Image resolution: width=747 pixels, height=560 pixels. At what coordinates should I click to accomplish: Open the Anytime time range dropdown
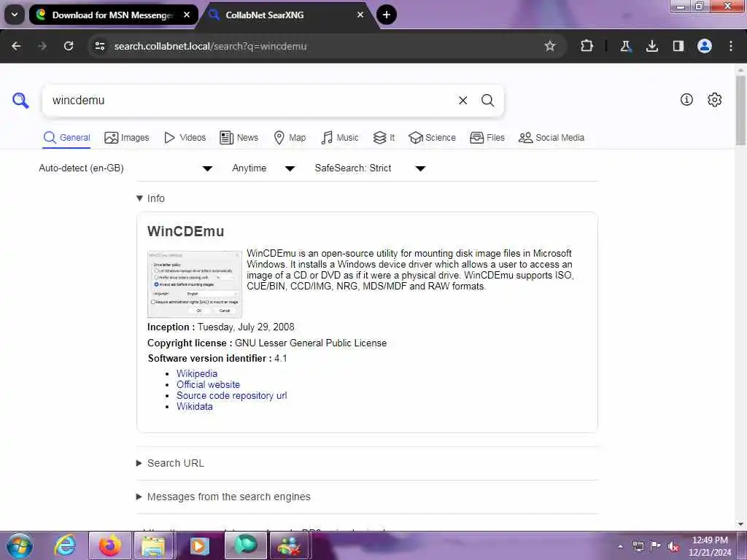pos(263,168)
